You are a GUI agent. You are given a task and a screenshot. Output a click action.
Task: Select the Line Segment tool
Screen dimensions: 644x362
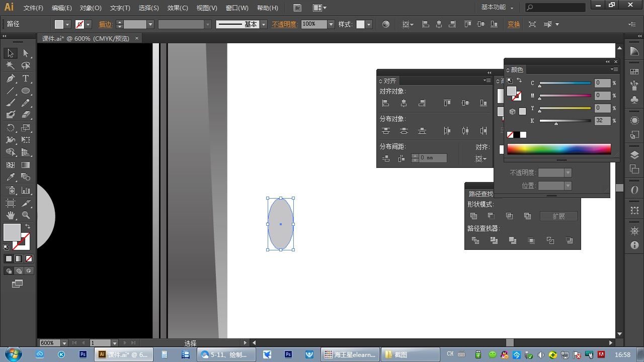pos(11,91)
